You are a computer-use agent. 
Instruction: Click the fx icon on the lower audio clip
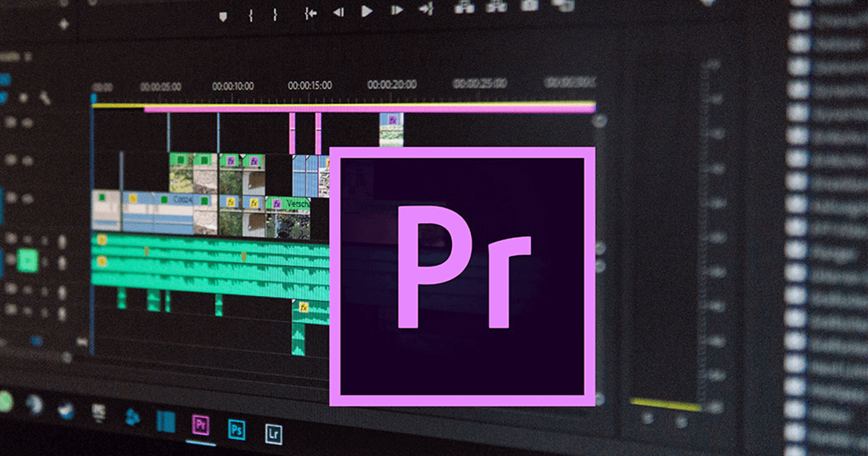(303, 308)
